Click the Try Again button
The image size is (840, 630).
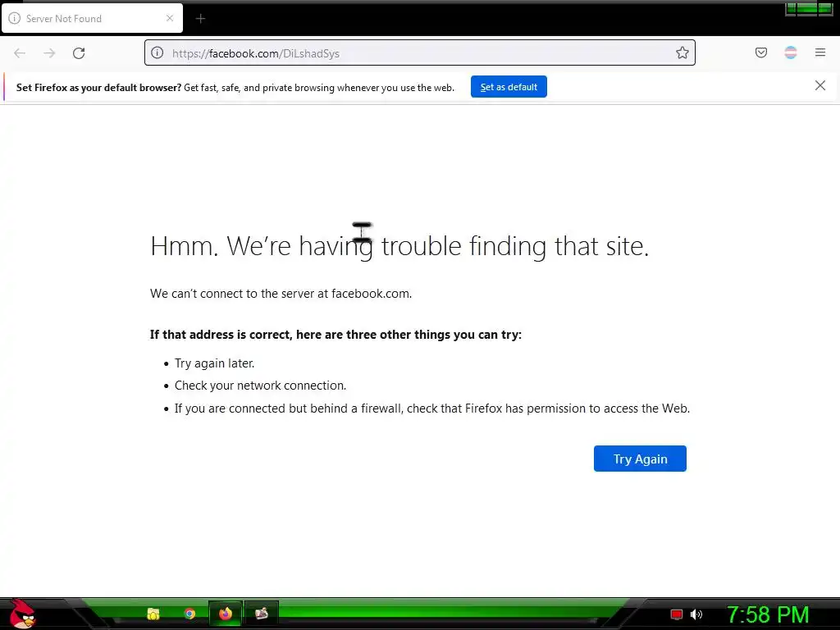pos(640,459)
